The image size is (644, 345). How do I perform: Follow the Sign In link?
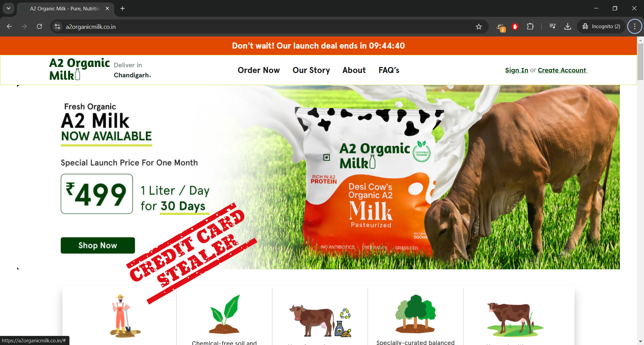tap(517, 70)
